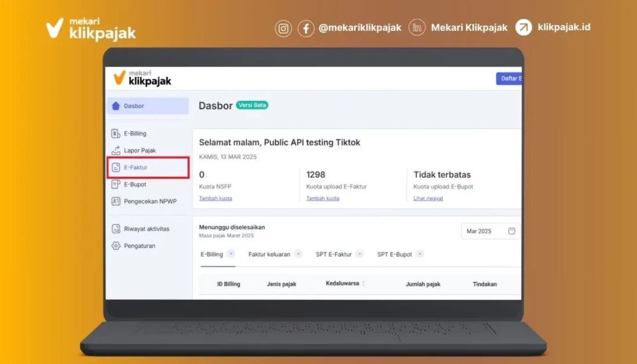
Task: Open the Dasbor menu item
Action: point(148,105)
